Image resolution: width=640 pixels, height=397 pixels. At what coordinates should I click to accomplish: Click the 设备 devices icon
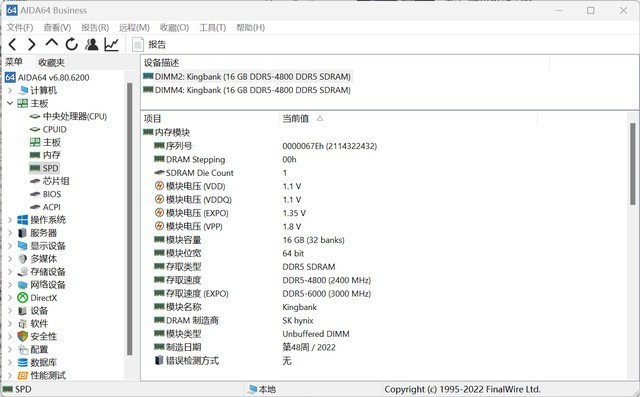[23, 311]
